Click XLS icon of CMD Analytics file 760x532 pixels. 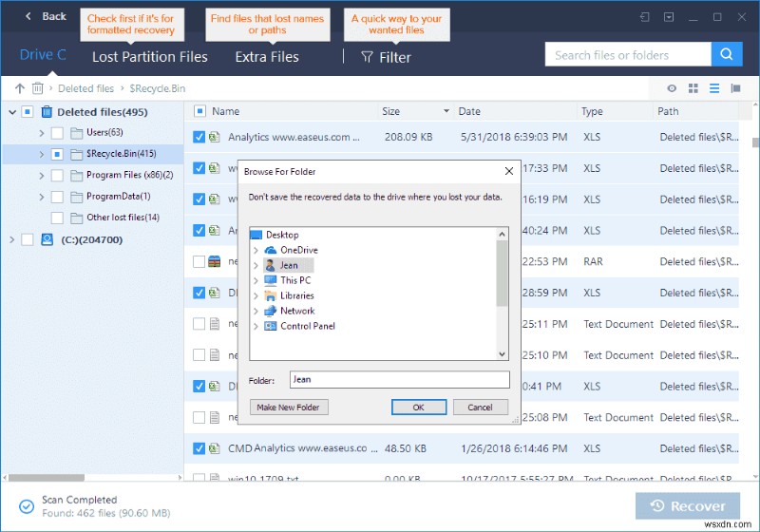coord(215,448)
